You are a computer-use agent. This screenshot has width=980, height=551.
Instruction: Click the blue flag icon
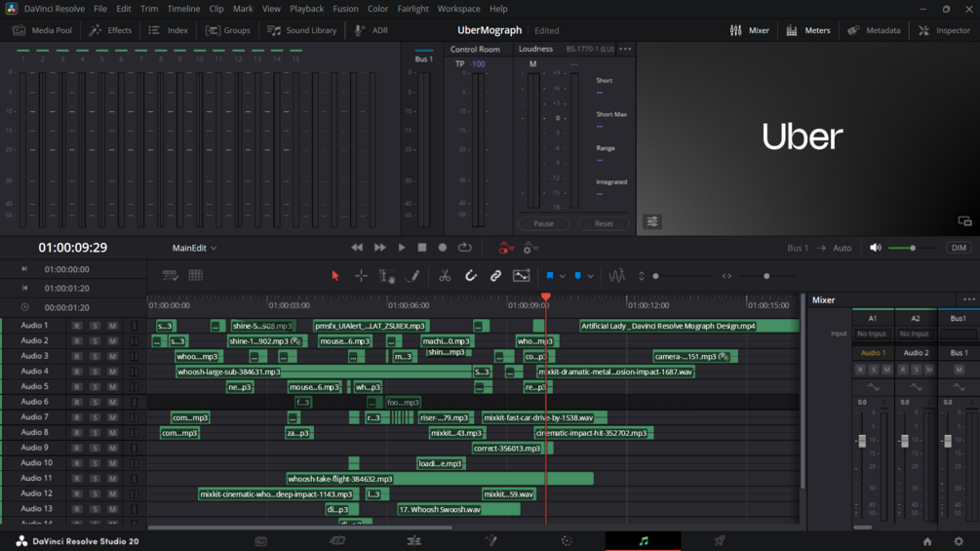(550, 275)
